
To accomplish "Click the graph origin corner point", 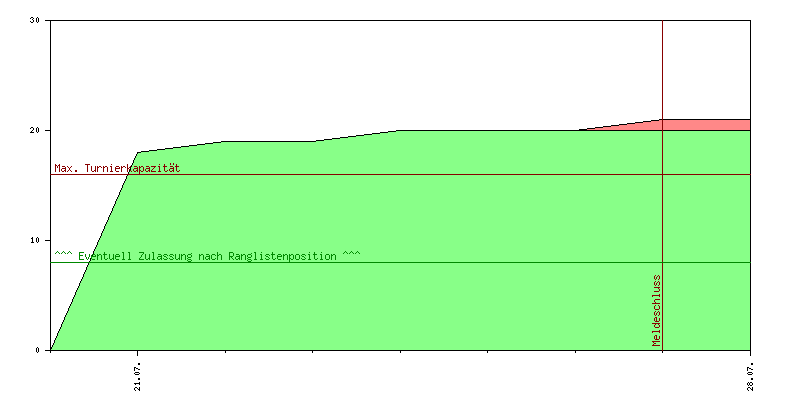I will tap(51, 350).
